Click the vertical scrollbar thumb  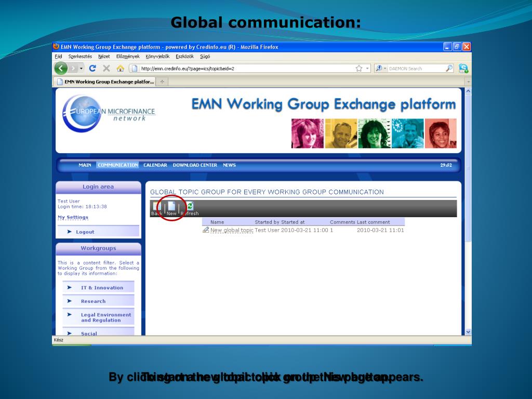point(468,168)
